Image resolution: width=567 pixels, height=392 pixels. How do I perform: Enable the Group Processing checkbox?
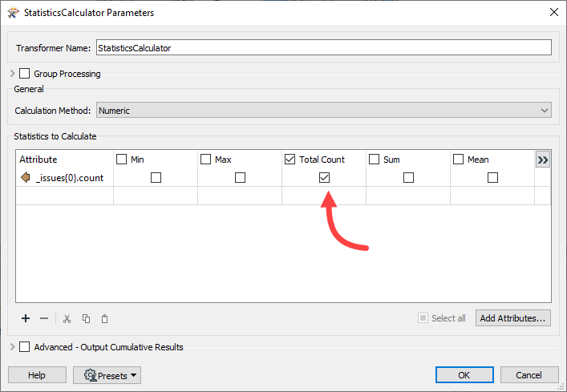24,74
